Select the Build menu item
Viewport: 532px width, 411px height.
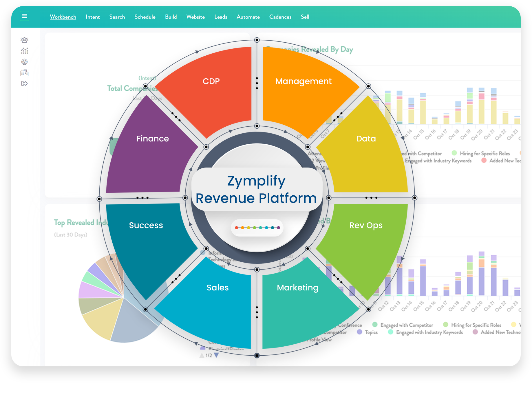(x=171, y=17)
